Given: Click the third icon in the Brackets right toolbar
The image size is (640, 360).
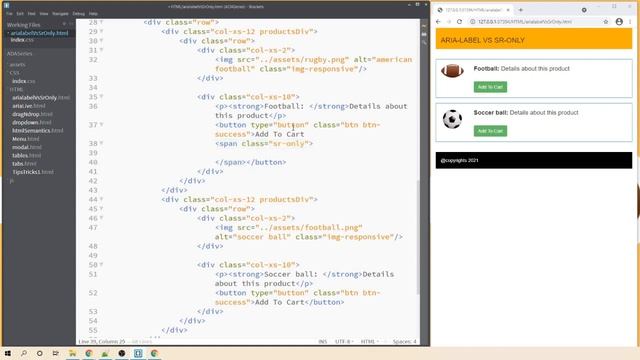Looking at the screenshot, I should (x=424, y=43).
